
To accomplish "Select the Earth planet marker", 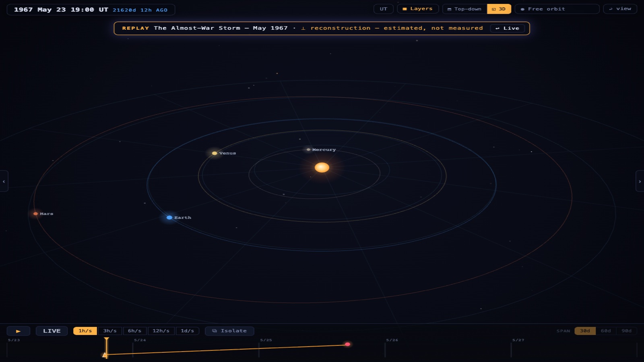I will point(169,218).
